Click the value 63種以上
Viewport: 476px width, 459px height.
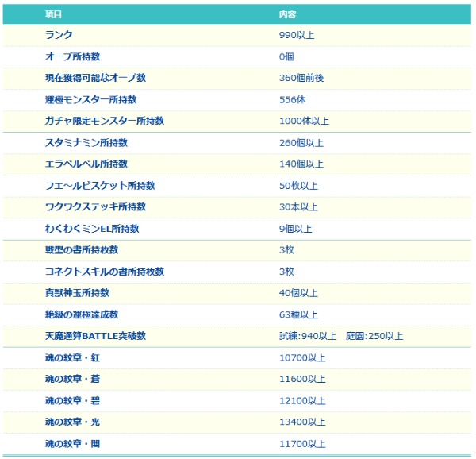click(x=298, y=314)
